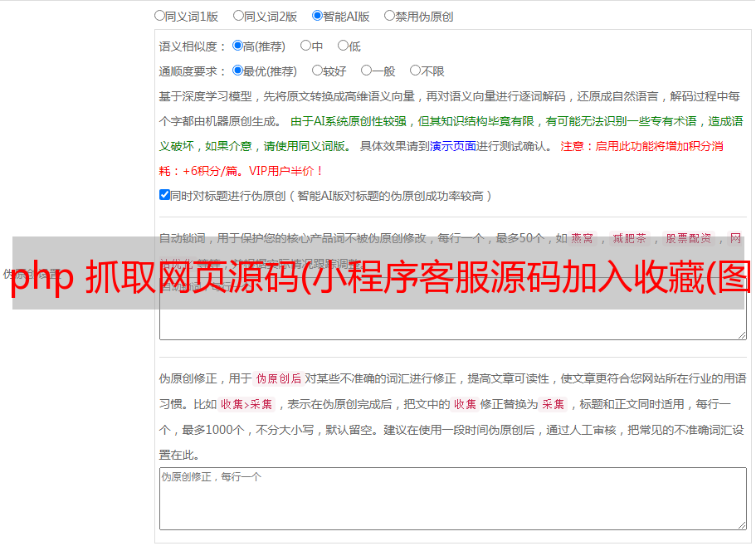
Task: Grab the resize handle of 自动锁词 textarea
Action: (x=742, y=335)
